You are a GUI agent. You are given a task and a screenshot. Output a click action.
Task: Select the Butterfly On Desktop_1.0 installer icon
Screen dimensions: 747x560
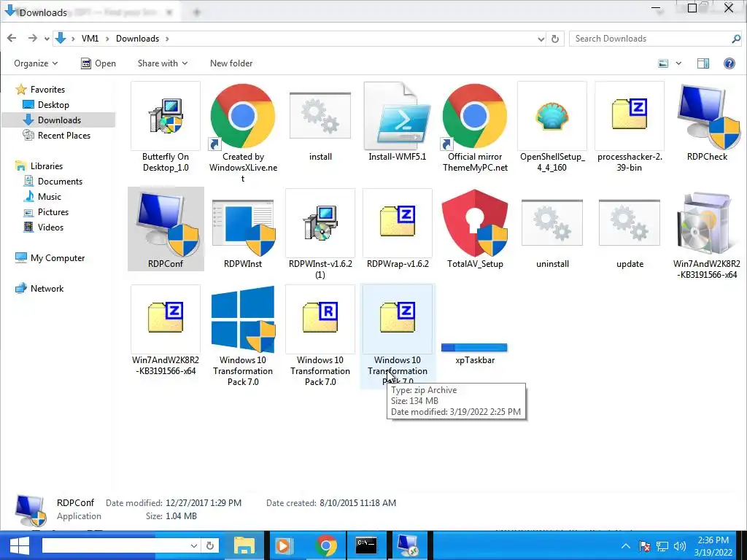pyautogui.click(x=166, y=116)
